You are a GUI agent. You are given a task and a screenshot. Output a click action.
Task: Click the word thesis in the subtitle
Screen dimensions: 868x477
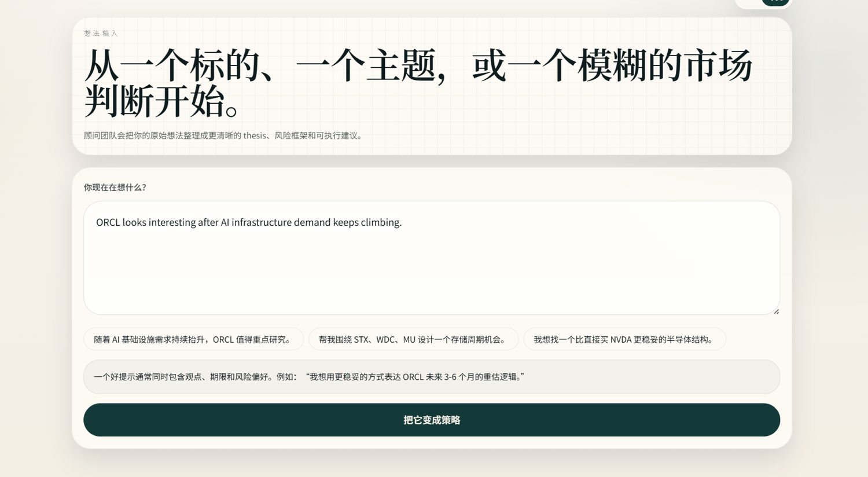pyautogui.click(x=255, y=135)
